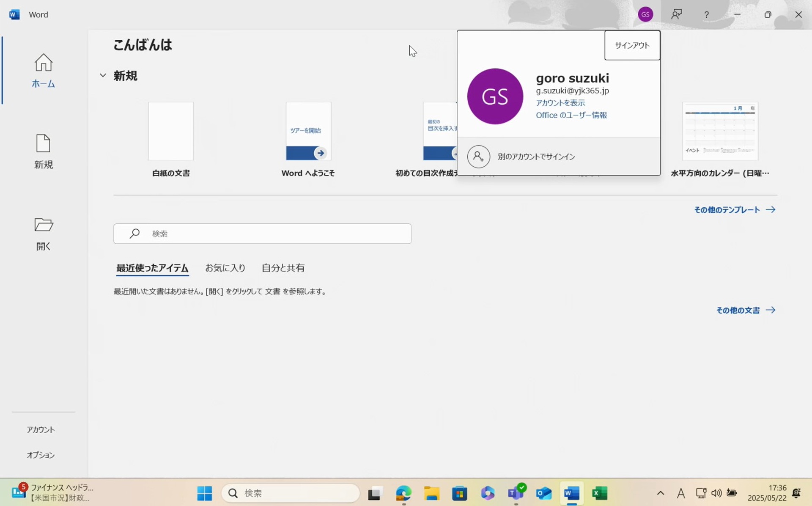Switch to お気に入り tab
The width and height of the screenshot is (812, 506).
pyautogui.click(x=225, y=268)
